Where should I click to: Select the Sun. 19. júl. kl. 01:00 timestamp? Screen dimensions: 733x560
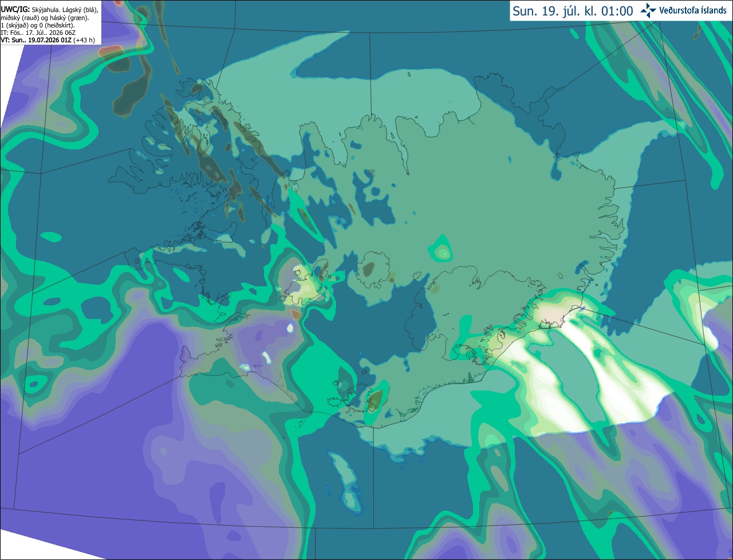point(573,11)
